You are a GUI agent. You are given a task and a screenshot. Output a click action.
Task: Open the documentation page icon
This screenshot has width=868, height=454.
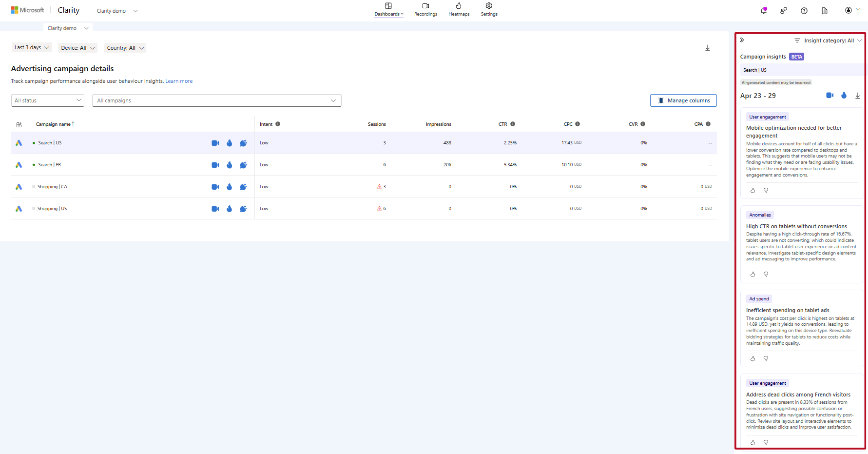pyautogui.click(x=825, y=11)
